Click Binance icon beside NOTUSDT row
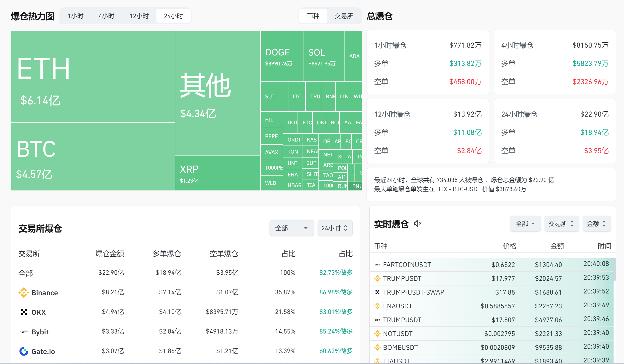 377,334
